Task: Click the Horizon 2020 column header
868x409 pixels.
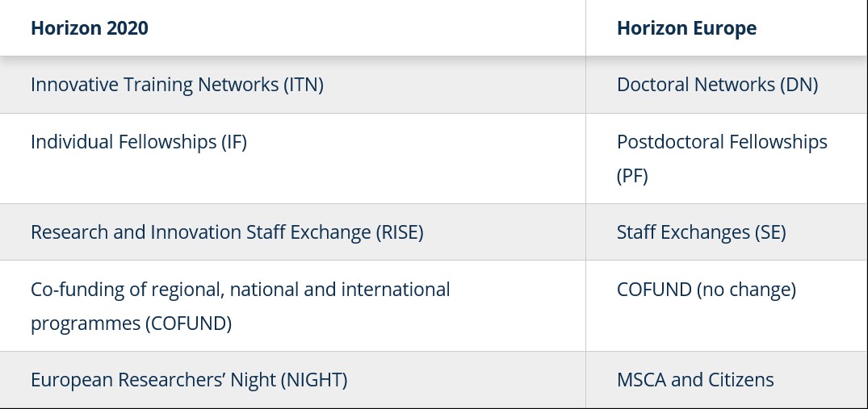Action: coord(90,28)
